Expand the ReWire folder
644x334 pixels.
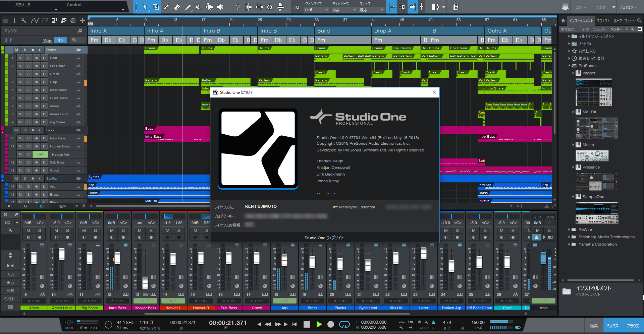coord(569,229)
